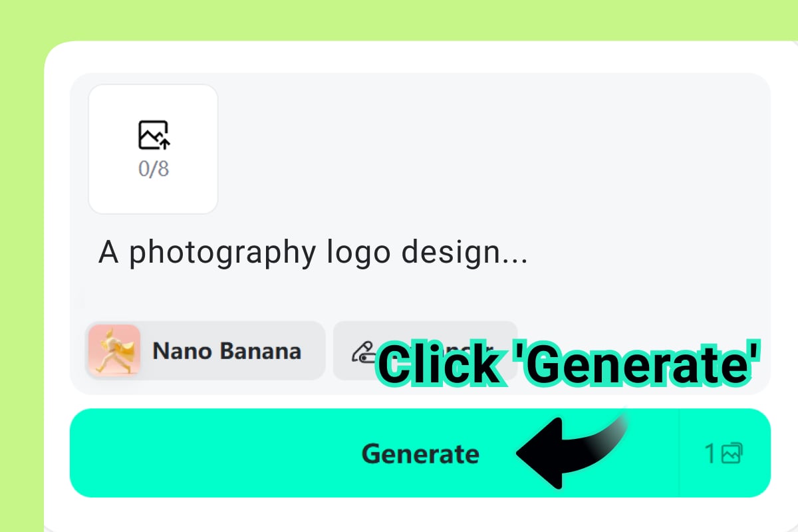Click the 'Click Generate' annotation text
This screenshot has height=532, width=798.
[569, 364]
